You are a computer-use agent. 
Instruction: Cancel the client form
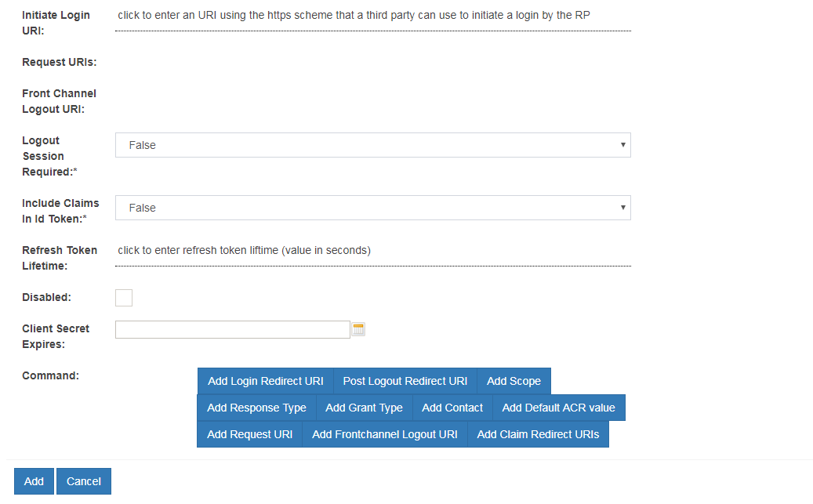pos(84,481)
